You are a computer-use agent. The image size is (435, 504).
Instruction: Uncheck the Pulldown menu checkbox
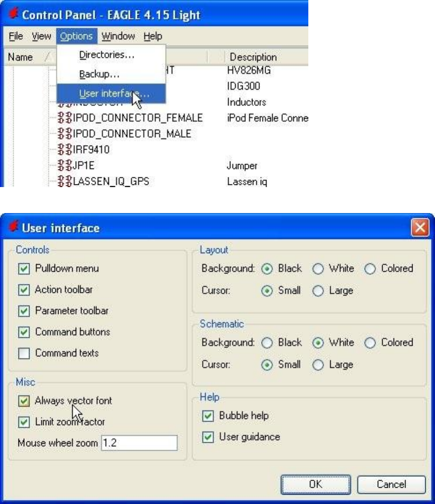[x=24, y=269]
